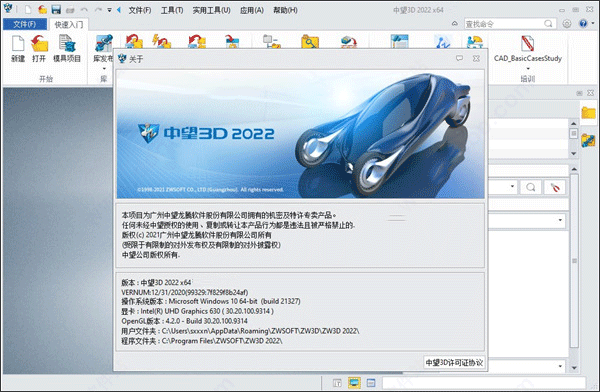Open the quick access toolbar customize arrow
Image resolution: width=600 pixels, height=392 pixels.
109,10
